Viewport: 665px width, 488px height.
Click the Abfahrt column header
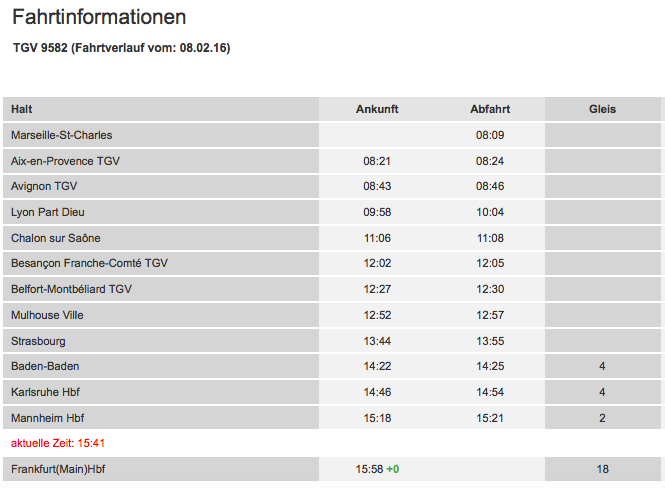(490, 109)
